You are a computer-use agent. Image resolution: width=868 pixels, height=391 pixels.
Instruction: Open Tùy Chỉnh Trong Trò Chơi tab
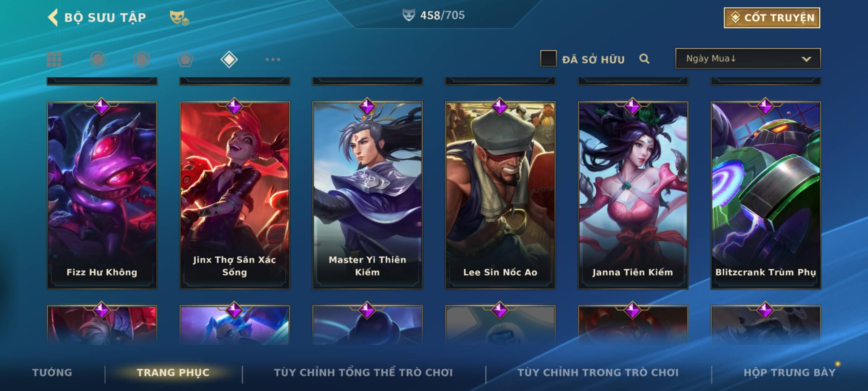(598, 372)
